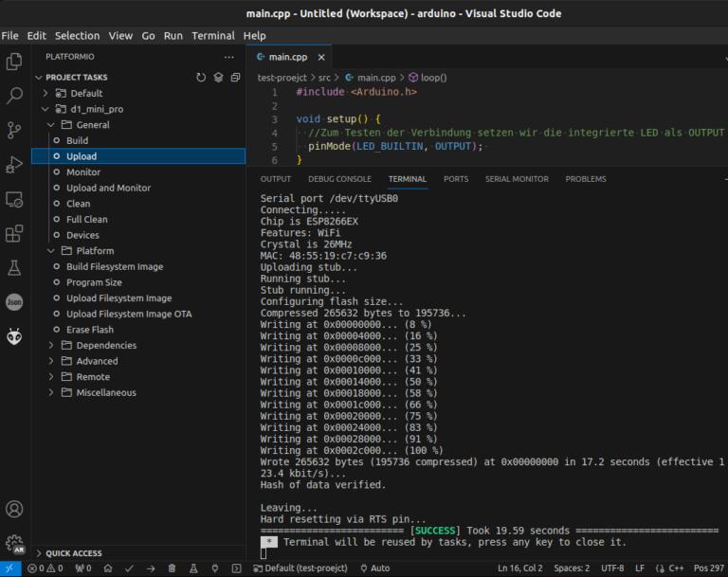Screen dimensions: 728x577
Task: Open the Explorer view in activity bar
Action: [x=14, y=62]
